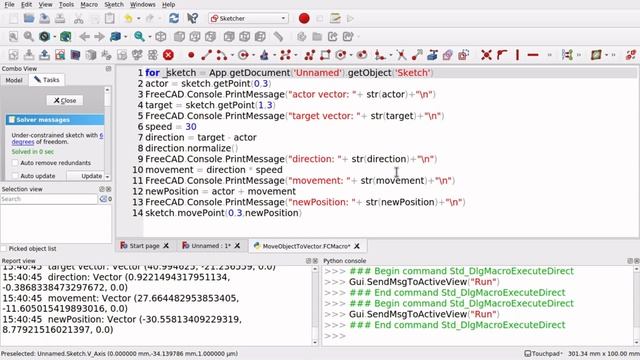Select the Create slot tool

point(362,55)
